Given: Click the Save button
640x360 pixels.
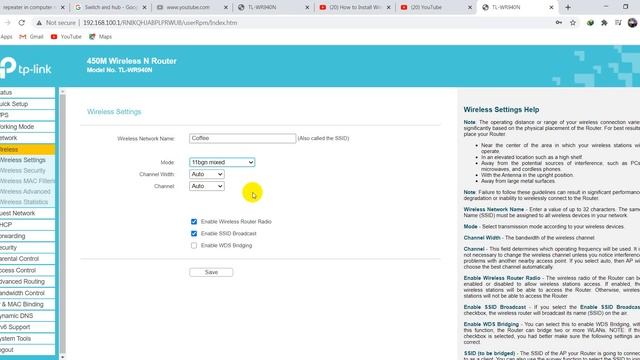Looking at the screenshot, I should click(211, 272).
